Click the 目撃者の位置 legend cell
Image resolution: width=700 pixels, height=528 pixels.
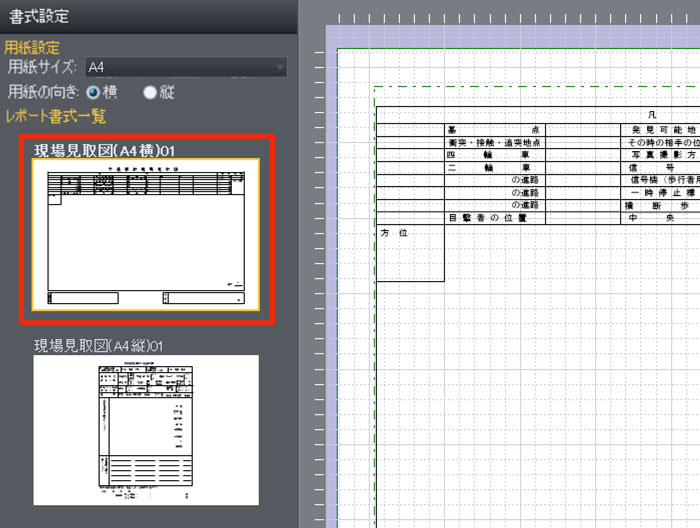point(495,217)
